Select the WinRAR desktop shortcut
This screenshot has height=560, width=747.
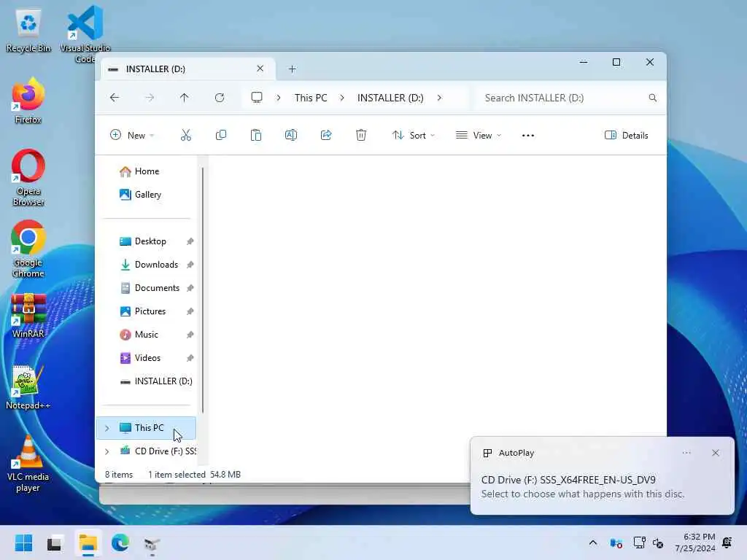28,316
